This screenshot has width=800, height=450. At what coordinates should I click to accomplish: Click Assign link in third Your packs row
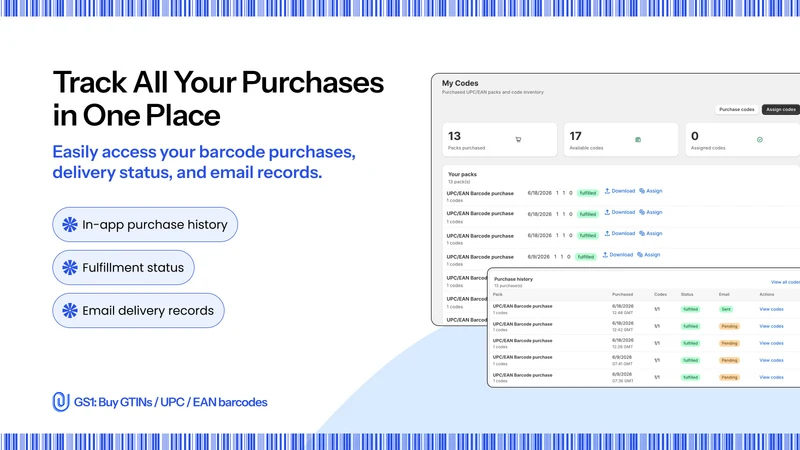click(x=651, y=234)
